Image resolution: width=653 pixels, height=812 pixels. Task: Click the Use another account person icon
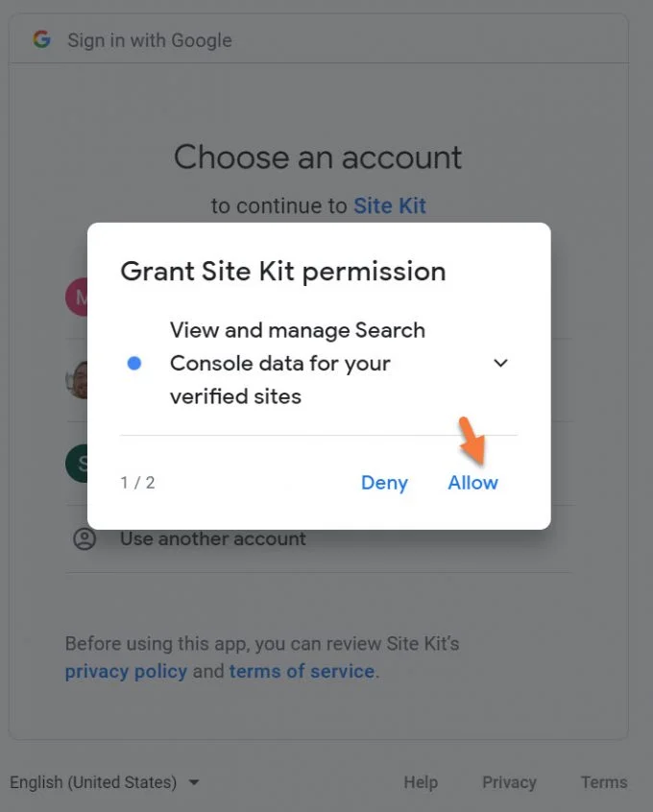tap(85, 538)
